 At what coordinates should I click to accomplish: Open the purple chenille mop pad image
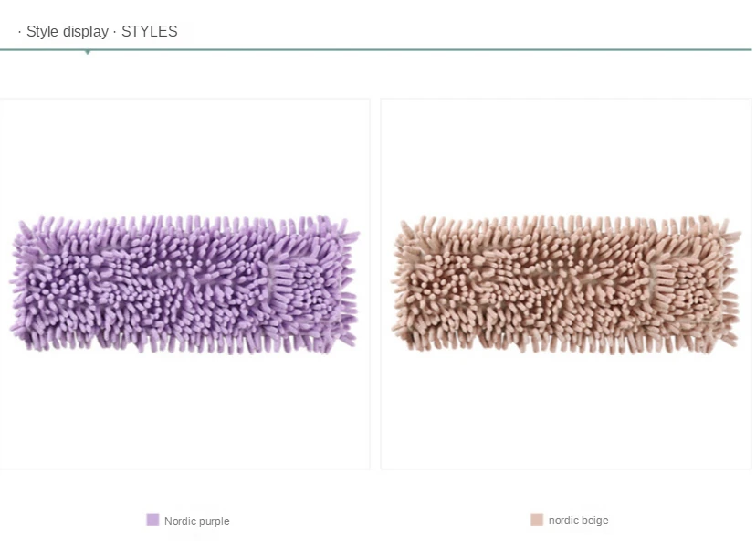(184, 285)
